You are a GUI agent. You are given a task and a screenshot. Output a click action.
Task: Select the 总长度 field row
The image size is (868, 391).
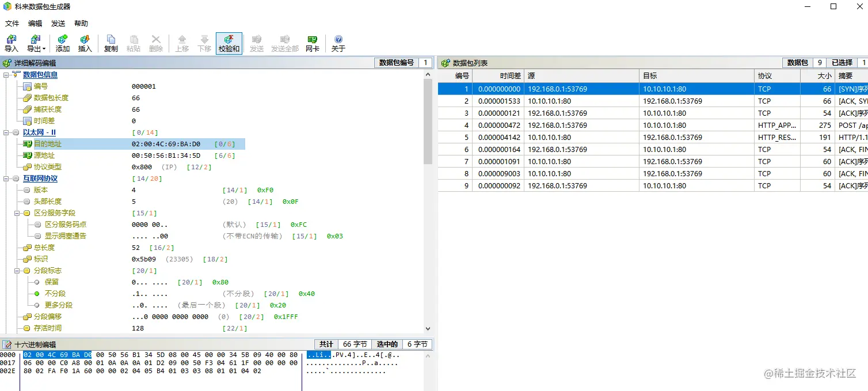(98, 248)
